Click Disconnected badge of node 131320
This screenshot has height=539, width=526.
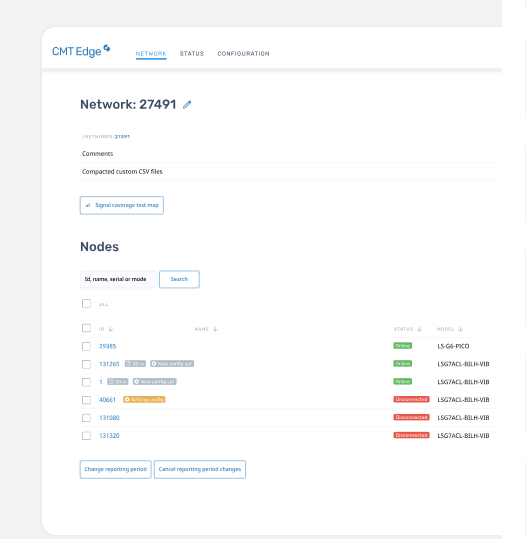411,435
